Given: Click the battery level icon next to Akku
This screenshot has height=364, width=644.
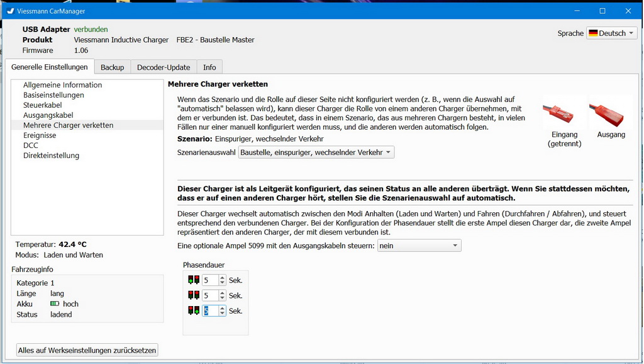Looking at the screenshot, I should pyautogui.click(x=55, y=304).
